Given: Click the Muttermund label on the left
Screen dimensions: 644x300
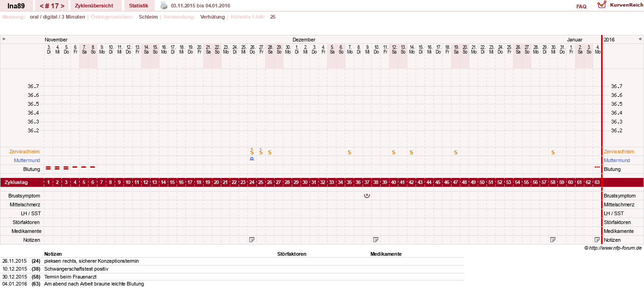Looking at the screenshot, I should pos(27,160).
